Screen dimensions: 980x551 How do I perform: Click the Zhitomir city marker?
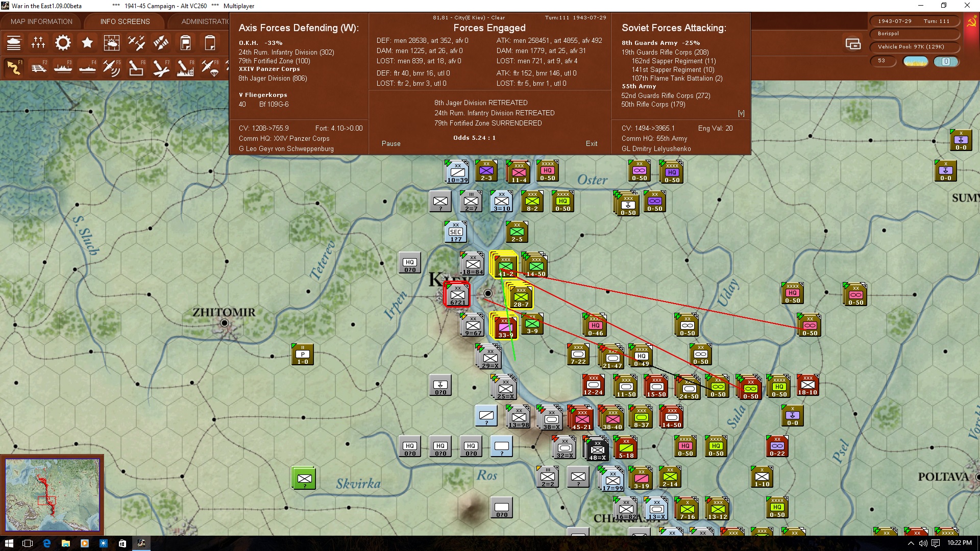point(224,323)
